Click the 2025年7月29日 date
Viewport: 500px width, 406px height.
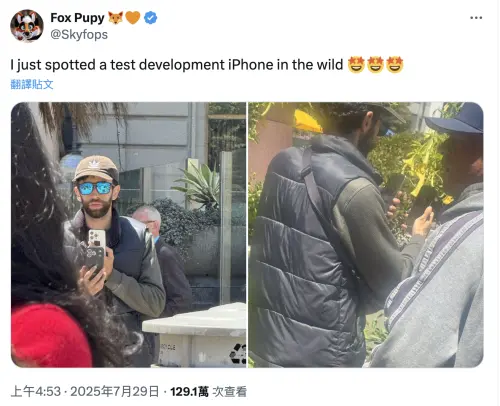tap(115, 391)
